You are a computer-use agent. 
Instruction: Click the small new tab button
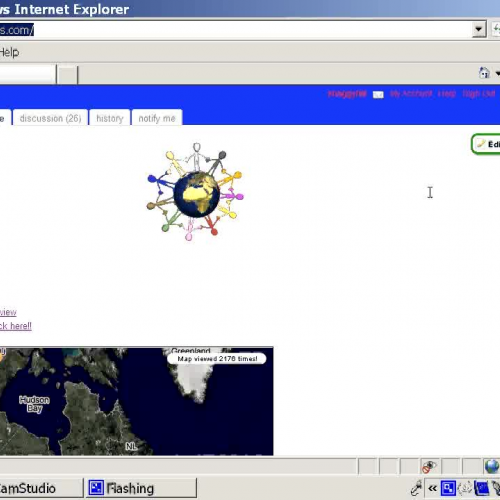tap(67, 75)
